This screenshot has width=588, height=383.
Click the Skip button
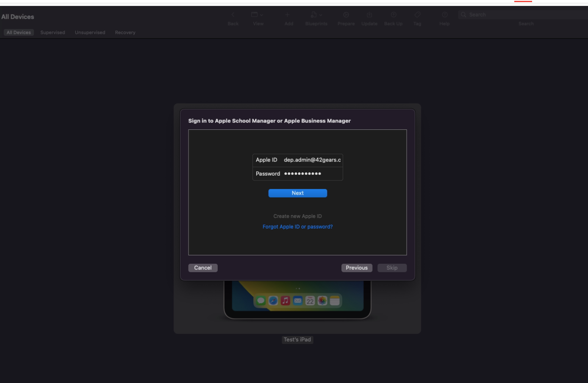[x=392, y=268]
